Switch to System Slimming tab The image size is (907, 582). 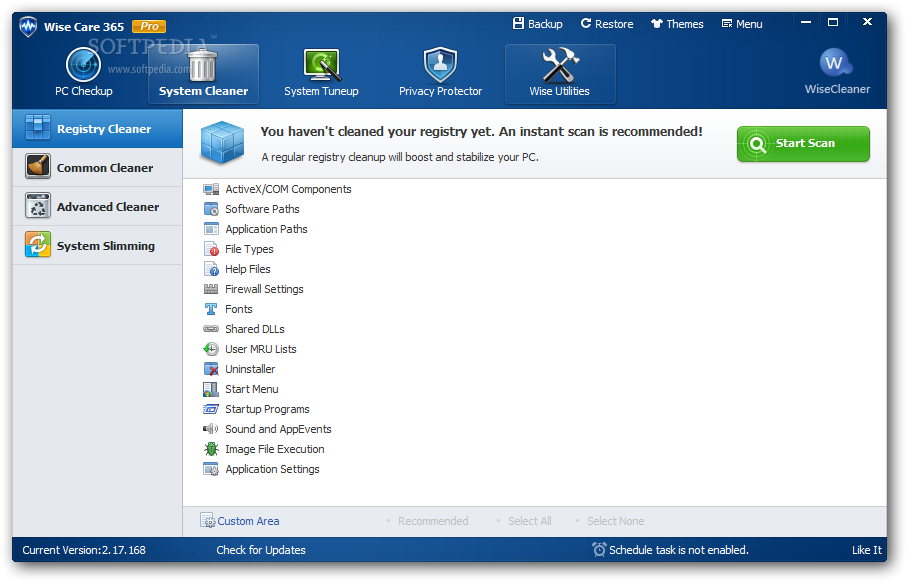click(98, 245)
